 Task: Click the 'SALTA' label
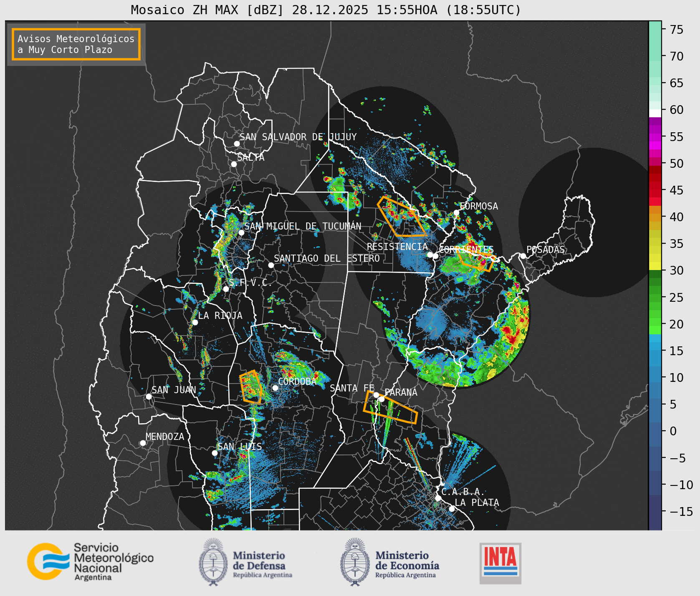251,158
